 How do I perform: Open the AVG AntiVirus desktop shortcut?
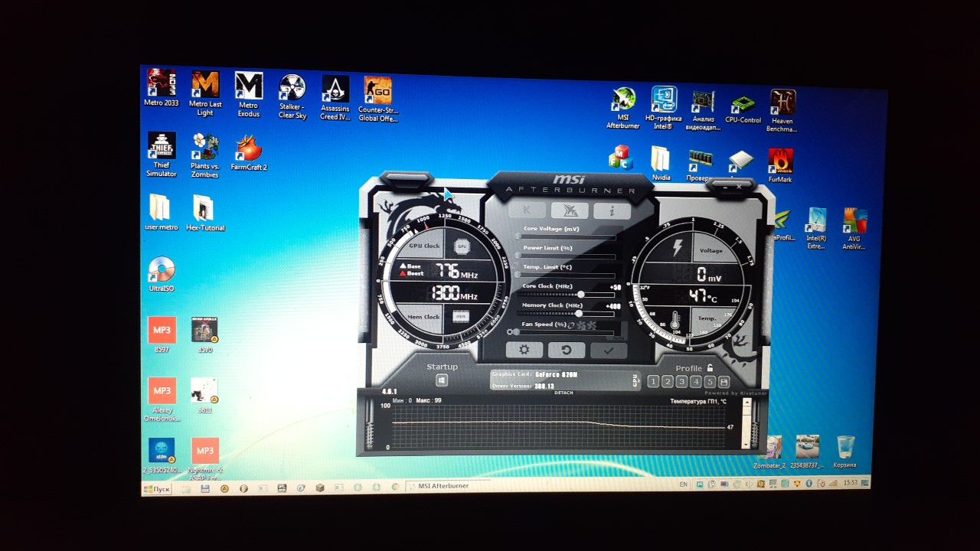pos(855,229)
